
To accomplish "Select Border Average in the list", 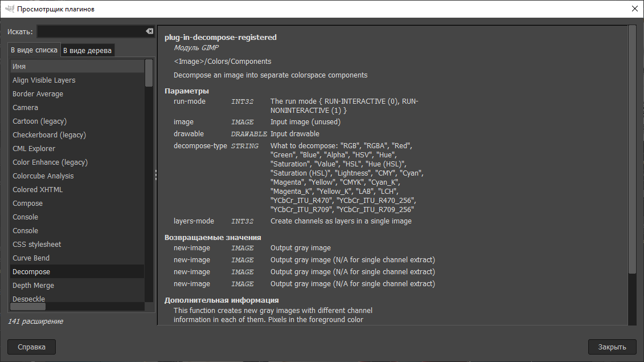I will click(x=38, y=94).
